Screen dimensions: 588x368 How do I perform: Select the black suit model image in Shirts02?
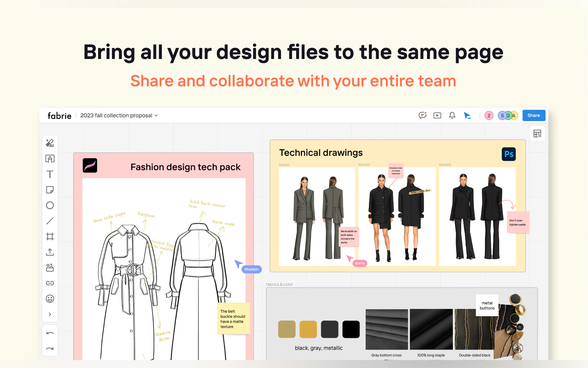click(477, 216)
